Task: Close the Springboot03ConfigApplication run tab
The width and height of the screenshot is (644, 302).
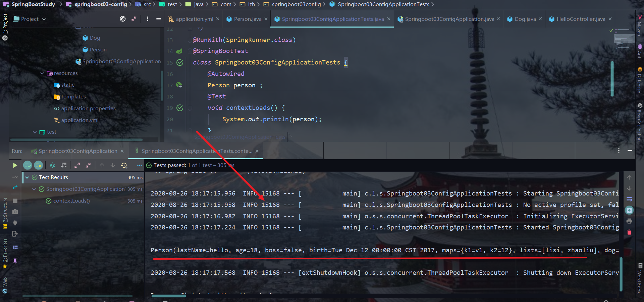Action: pos(122,151)
